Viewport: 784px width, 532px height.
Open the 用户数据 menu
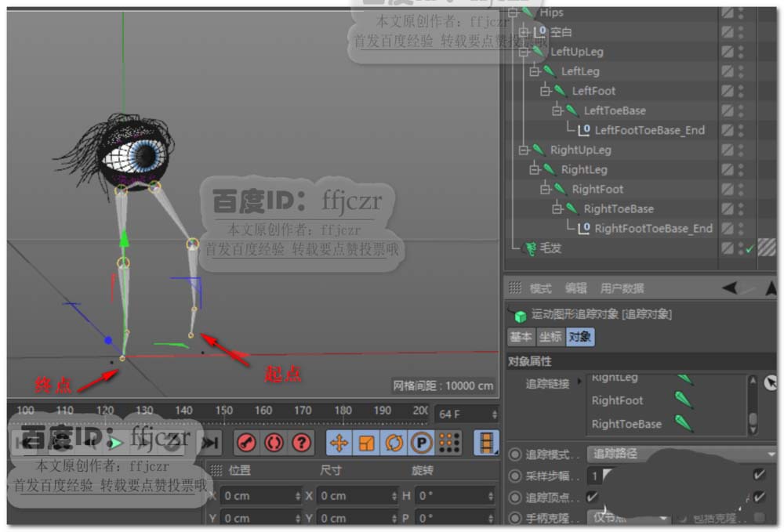(x=622, y=288)
